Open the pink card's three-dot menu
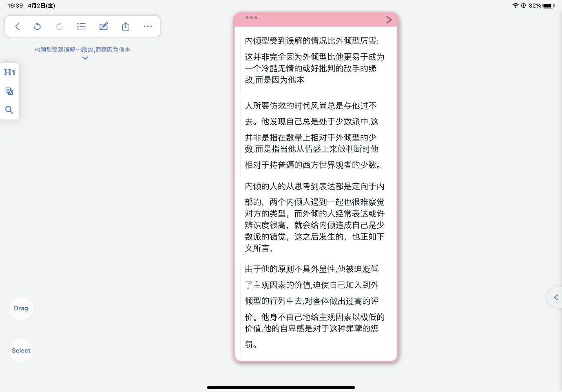562x392 pixels. pyautogui.click(x=251, y=18)
